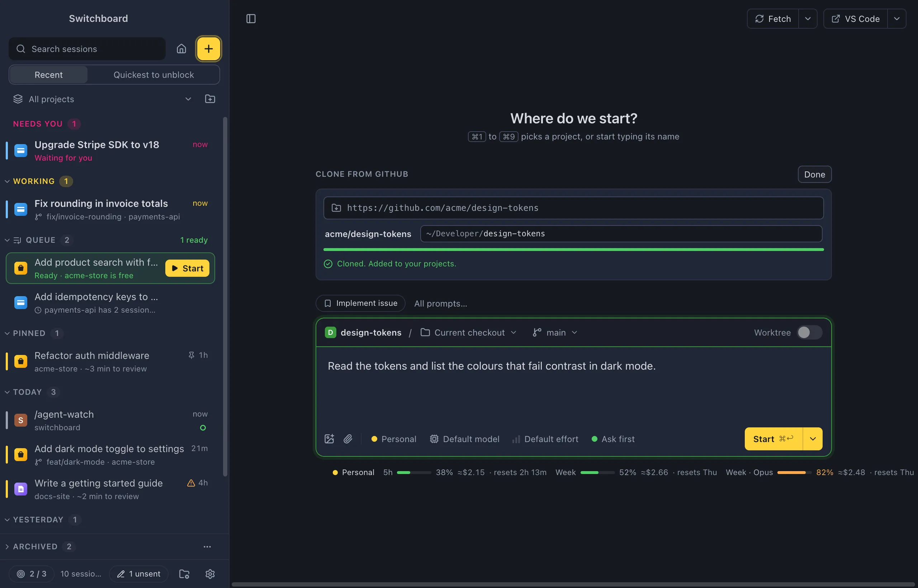Choose the Implement issue prompt chip
Screen dimensions: 918x588
360,303
